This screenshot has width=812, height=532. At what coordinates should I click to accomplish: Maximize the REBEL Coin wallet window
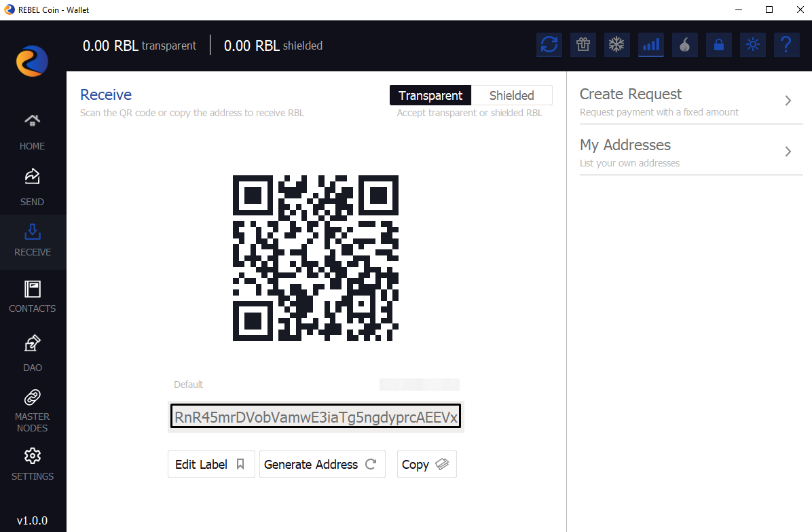(769, 10)
